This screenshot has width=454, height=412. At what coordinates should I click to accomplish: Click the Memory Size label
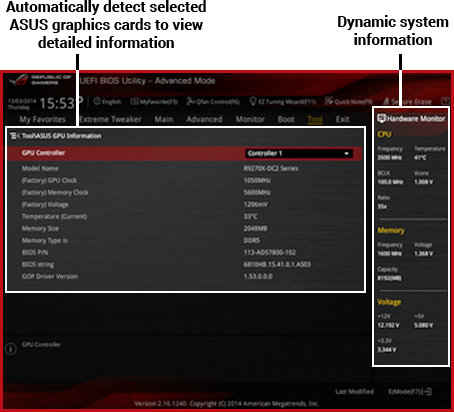click(x=40, y=229)
